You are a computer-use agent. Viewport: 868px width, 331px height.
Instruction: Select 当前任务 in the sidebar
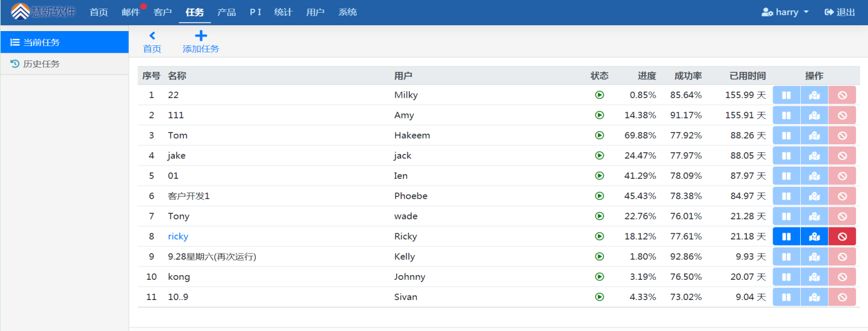coord(64,42)
